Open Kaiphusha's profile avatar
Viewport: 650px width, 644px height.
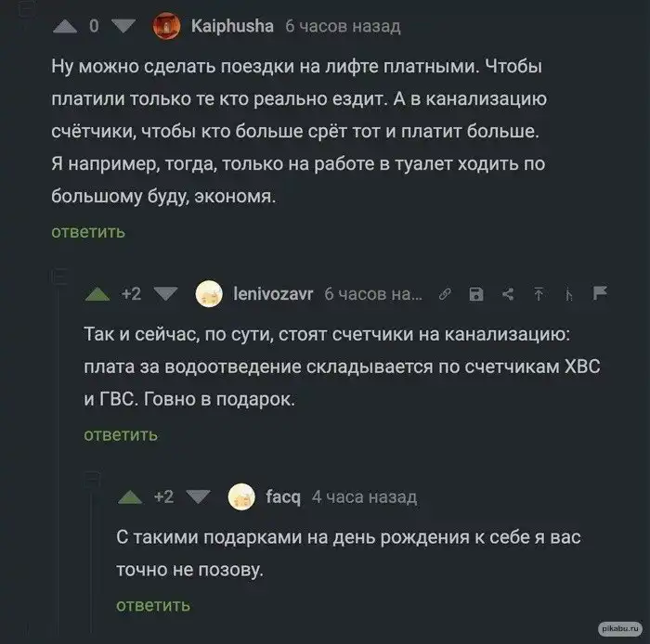tap(166, 26)
